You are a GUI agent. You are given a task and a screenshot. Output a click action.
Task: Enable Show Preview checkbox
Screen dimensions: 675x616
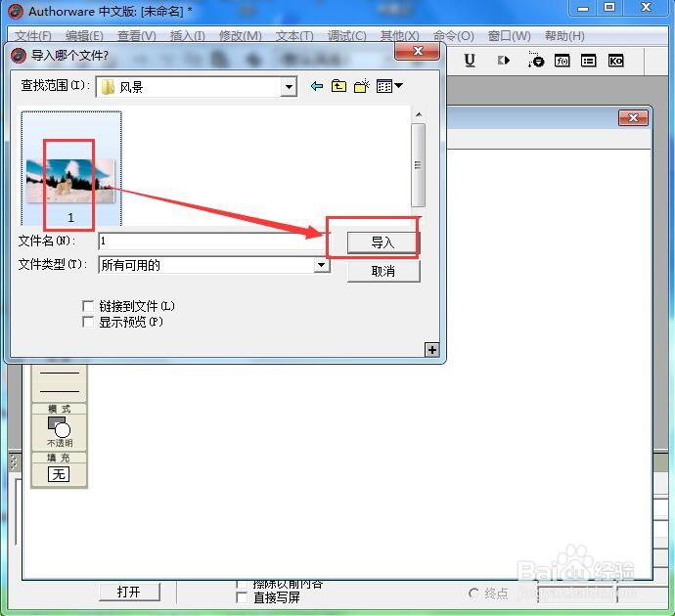[88, 322]
